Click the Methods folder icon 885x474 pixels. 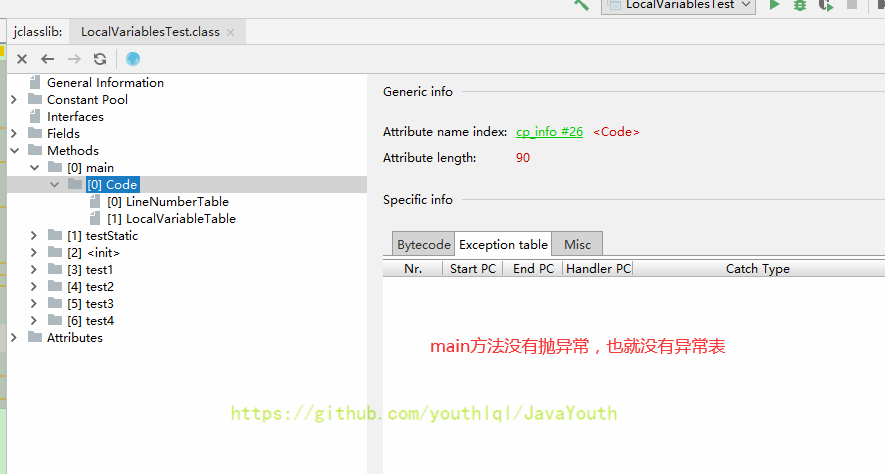(35, 150)
